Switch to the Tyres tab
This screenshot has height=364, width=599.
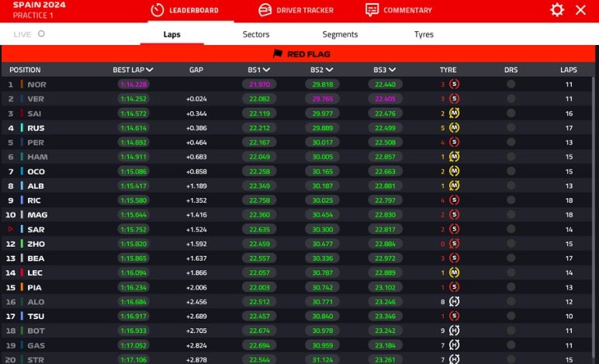[x=424, y=34]
